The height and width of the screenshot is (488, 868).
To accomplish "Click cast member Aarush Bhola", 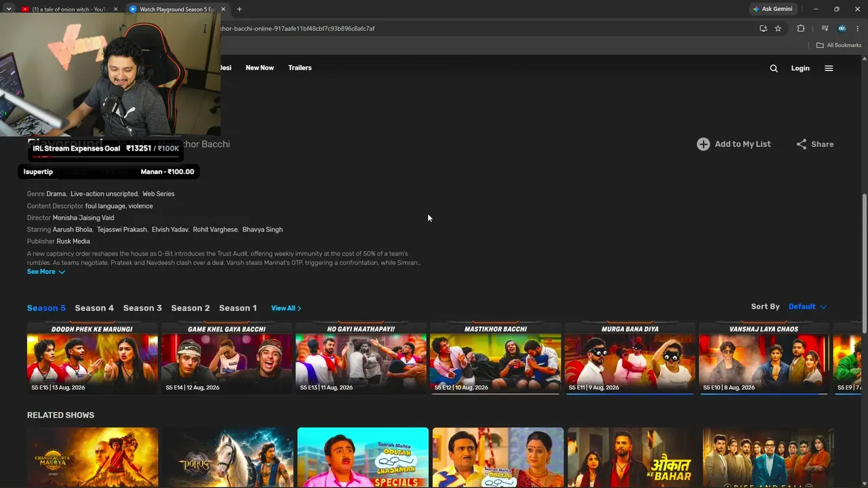I will [73, 230].
